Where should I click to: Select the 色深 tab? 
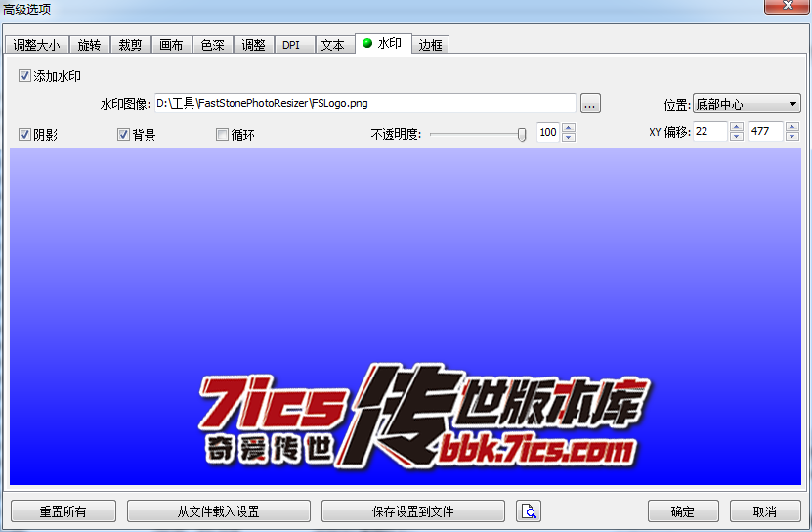[212, 45]
